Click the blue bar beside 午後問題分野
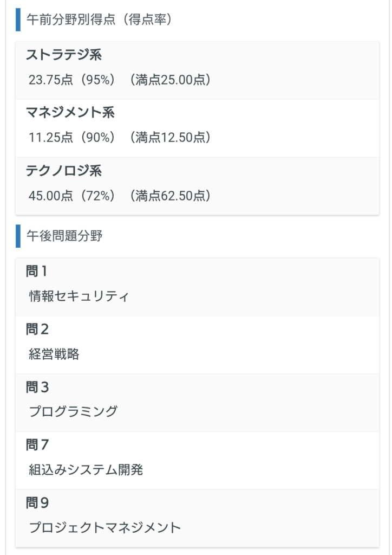392x555 pixels. (18, 236)
